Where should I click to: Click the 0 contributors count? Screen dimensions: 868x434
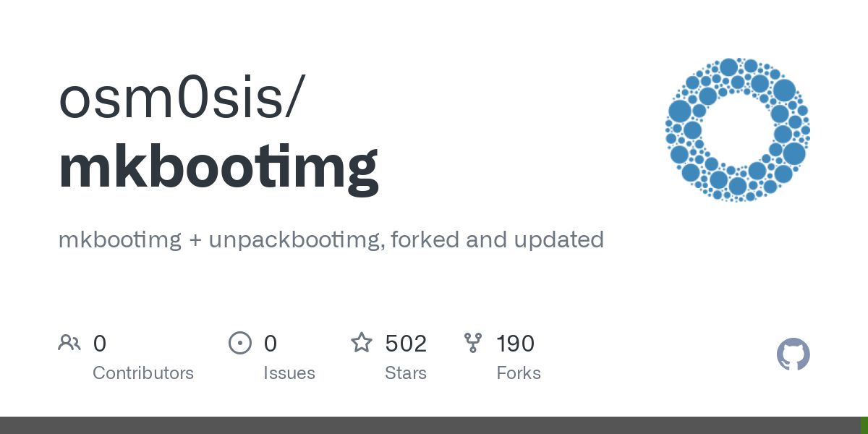pos(100,344)
